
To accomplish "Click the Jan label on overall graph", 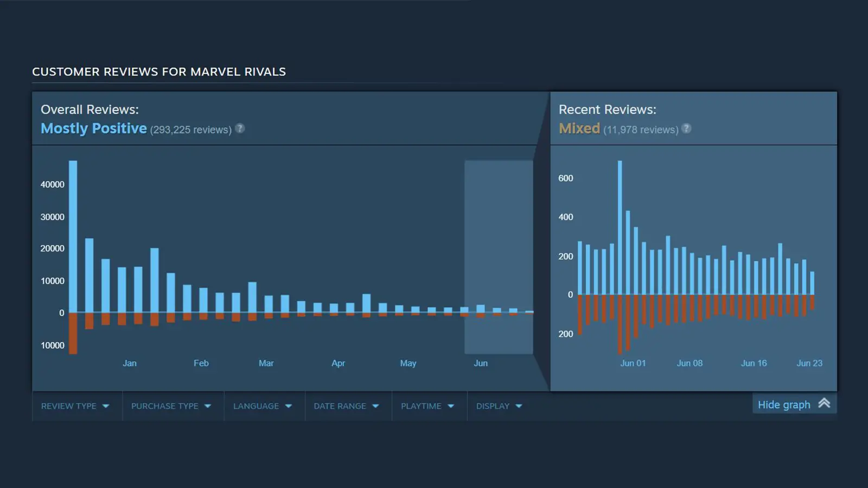I will pos(130,363).
